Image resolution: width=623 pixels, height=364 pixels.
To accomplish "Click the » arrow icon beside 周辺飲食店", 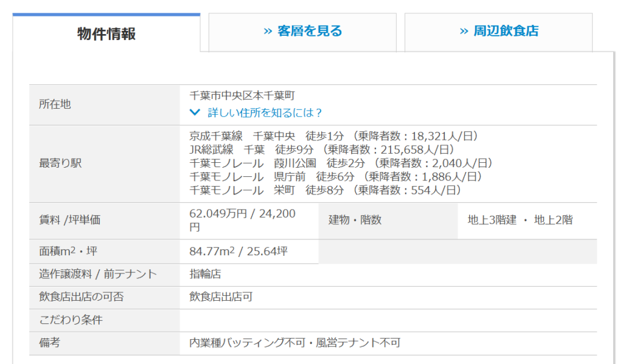I will coord(464,32).
